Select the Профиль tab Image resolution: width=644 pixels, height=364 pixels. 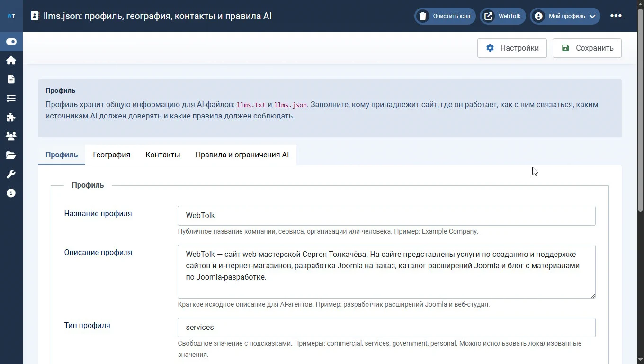62,155
